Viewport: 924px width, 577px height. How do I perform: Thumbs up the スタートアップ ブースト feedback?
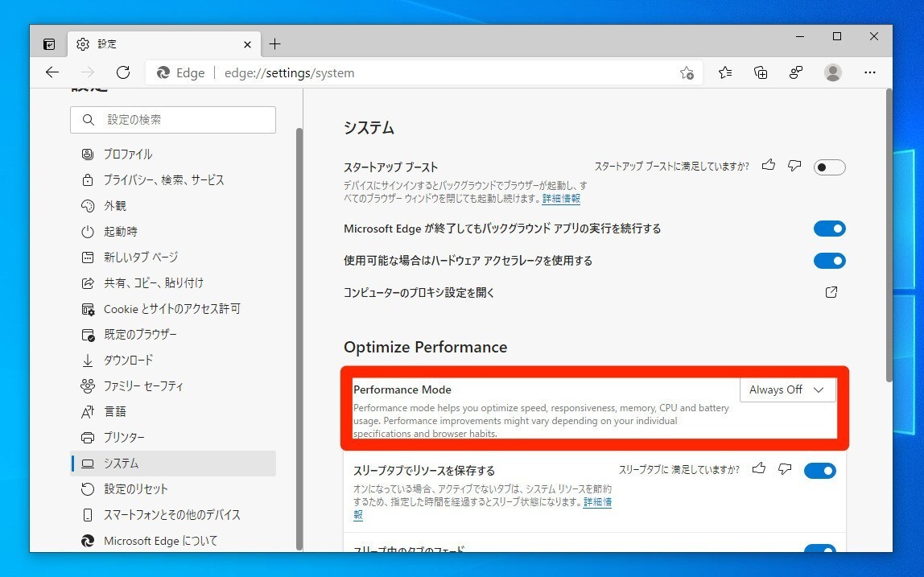(x=769, y=165)
